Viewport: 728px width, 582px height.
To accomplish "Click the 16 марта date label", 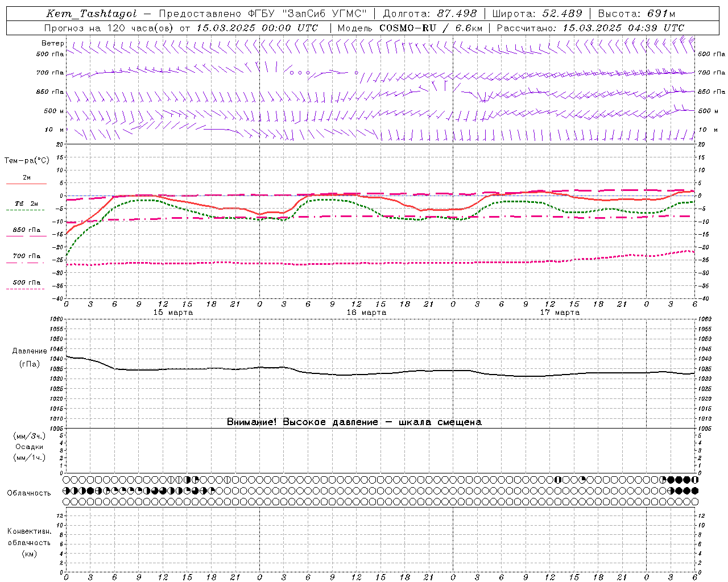I will pyautogui.click(x=366, y=313).
